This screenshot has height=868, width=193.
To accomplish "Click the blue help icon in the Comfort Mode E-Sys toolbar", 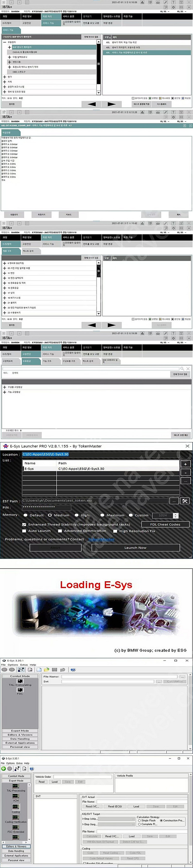I will coord(73,670).
